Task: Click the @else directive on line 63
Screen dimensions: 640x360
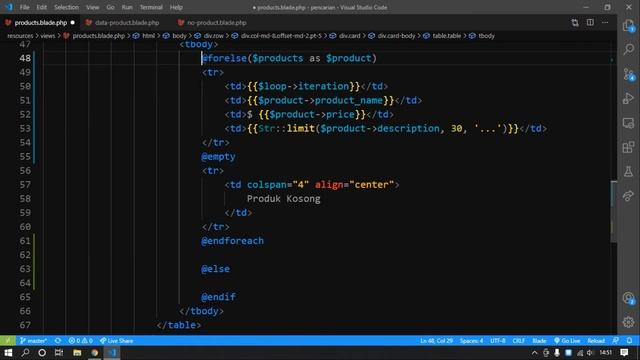Action: coord(216,269)
